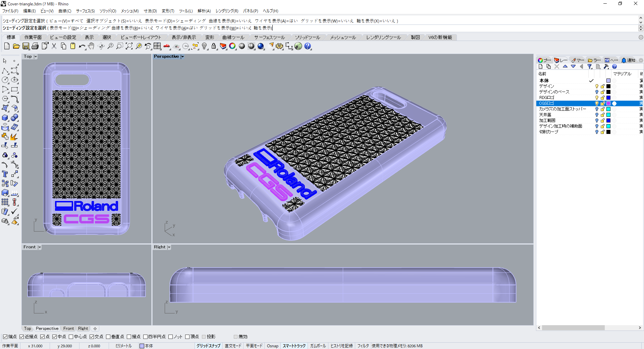Activate the Pan hand tool

tap(91, 46)
